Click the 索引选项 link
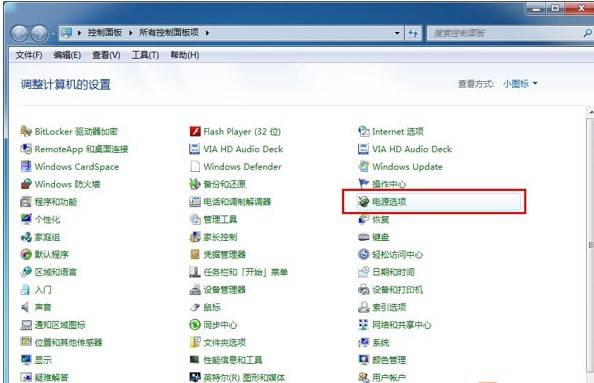 pos(389,307)
